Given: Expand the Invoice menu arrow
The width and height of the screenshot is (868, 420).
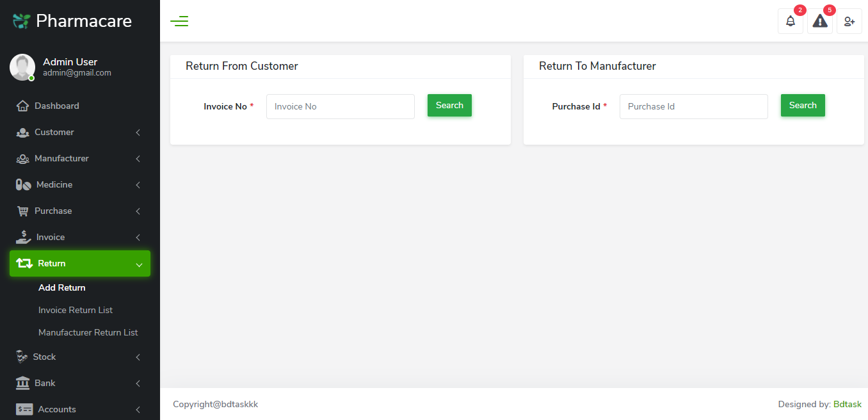Looking at the screenshot, I should click(x=138, y=238).
